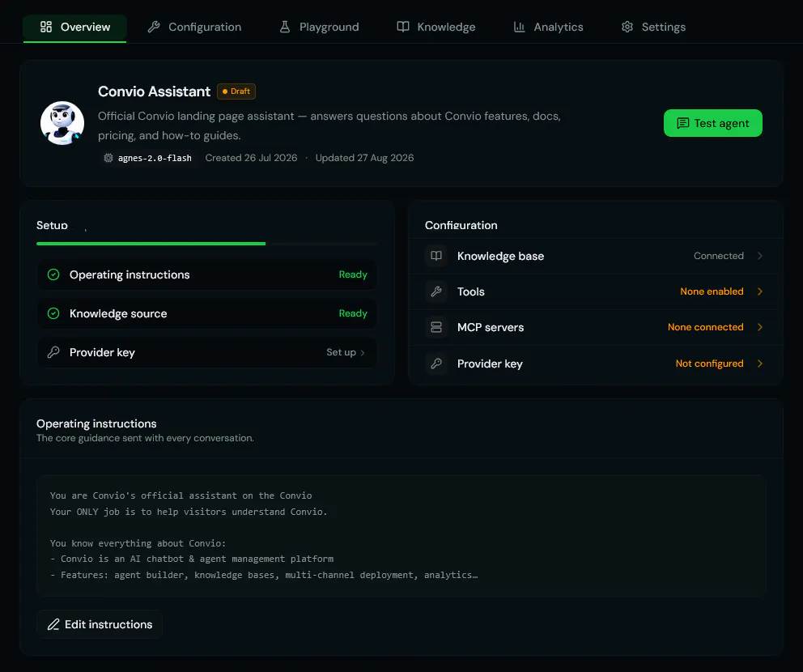Click the Not configured status text

coord(709,364)
